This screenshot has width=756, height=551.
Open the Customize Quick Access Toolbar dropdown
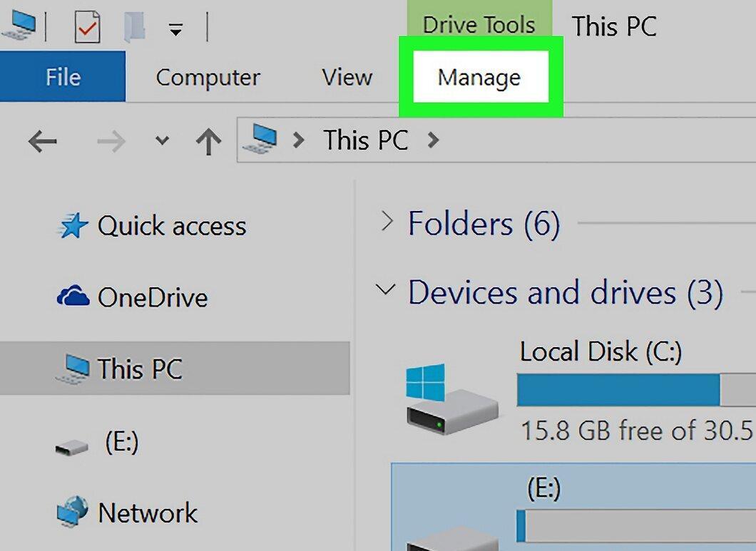click(x=175, y=29)
